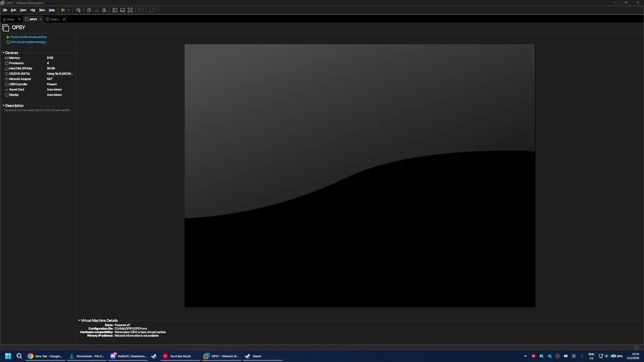This screenshot has width=644, height=362.
Task: Open the Edit menu
Action: point(14,10)
